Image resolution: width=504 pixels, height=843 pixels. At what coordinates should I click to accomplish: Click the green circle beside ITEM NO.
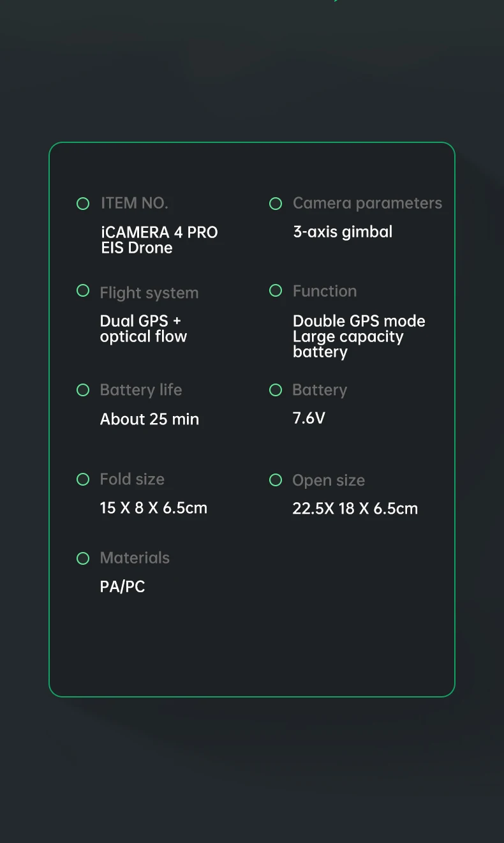[83, 204]
